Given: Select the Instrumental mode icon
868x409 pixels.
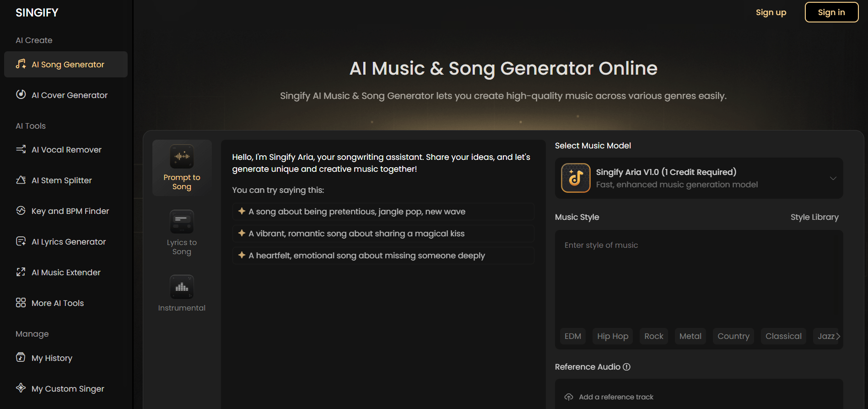Looking at the screenshot, I should (182, 287).
